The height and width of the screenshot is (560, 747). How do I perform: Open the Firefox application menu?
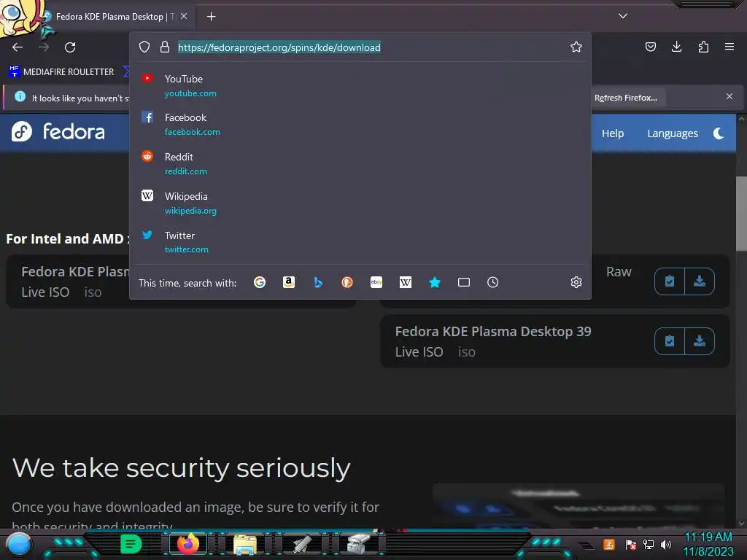pyautogui.click(x=729, y=47)
